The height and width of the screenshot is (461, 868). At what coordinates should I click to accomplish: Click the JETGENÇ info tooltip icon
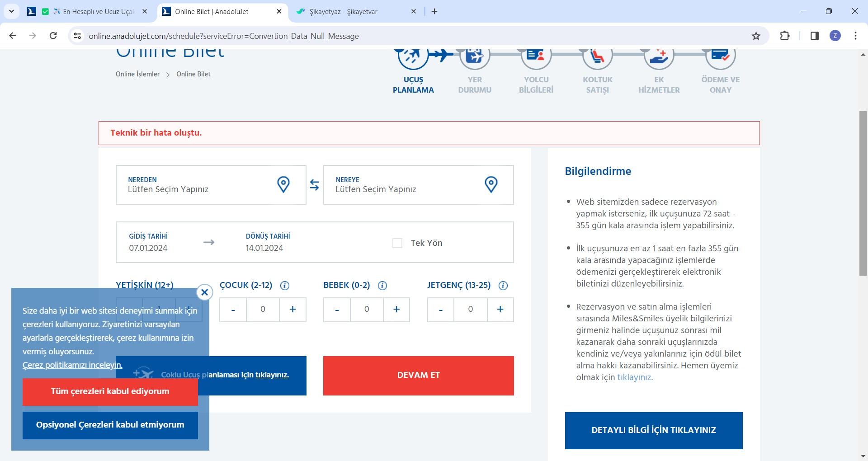click(x=502, y=285)
